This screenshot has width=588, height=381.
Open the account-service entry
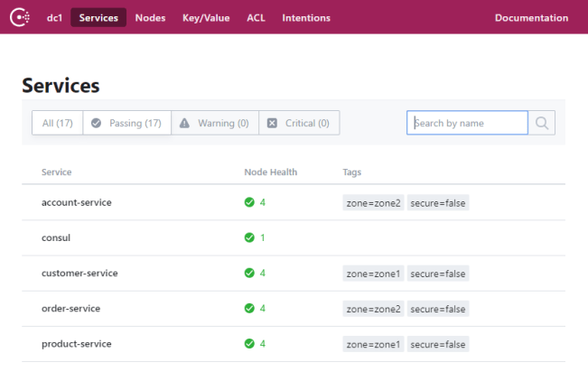77,202
